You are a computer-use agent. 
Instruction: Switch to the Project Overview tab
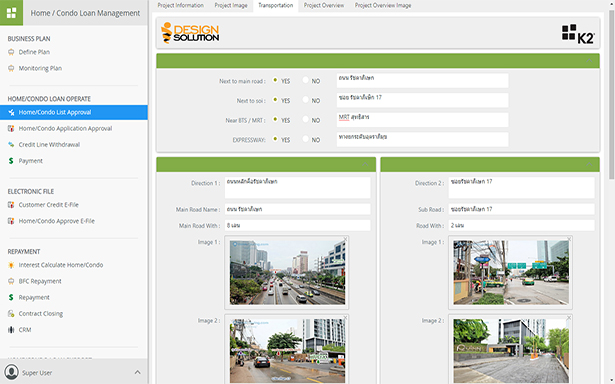coord(324,5)
